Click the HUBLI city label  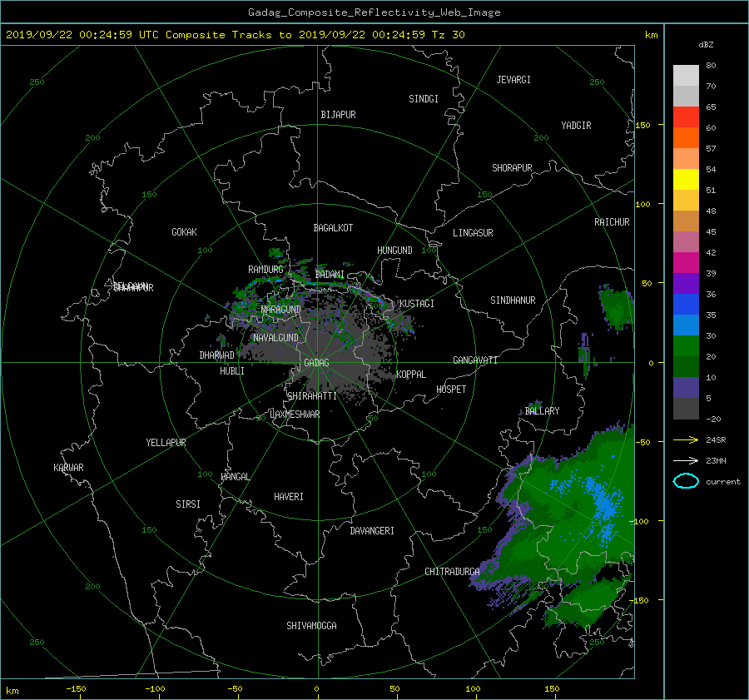click(x=231, y=371)
